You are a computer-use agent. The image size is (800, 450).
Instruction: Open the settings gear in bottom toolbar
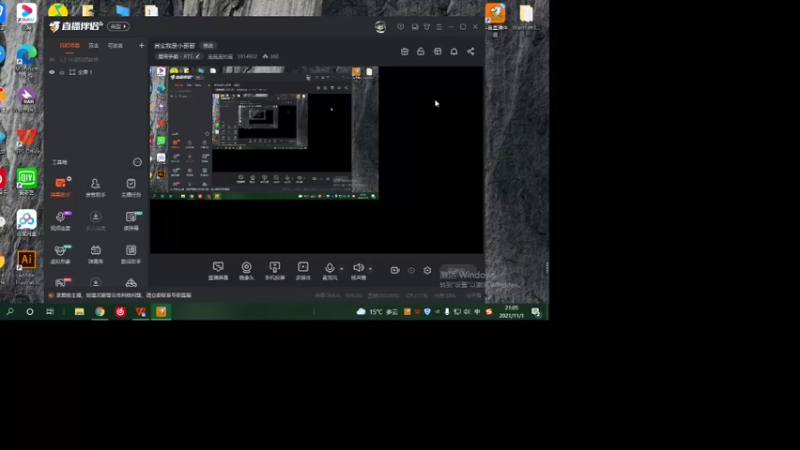(x=427, y=270)
